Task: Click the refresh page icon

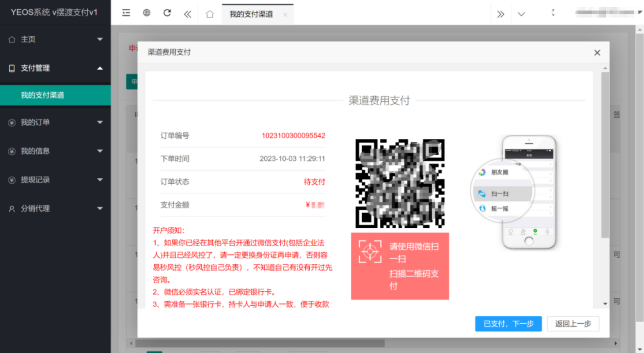Action: tap(167, 13)
